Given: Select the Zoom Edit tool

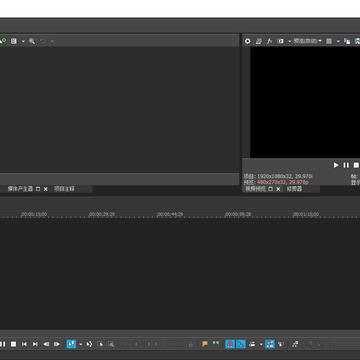Looking at the screenshot, I should coord(111,344).
